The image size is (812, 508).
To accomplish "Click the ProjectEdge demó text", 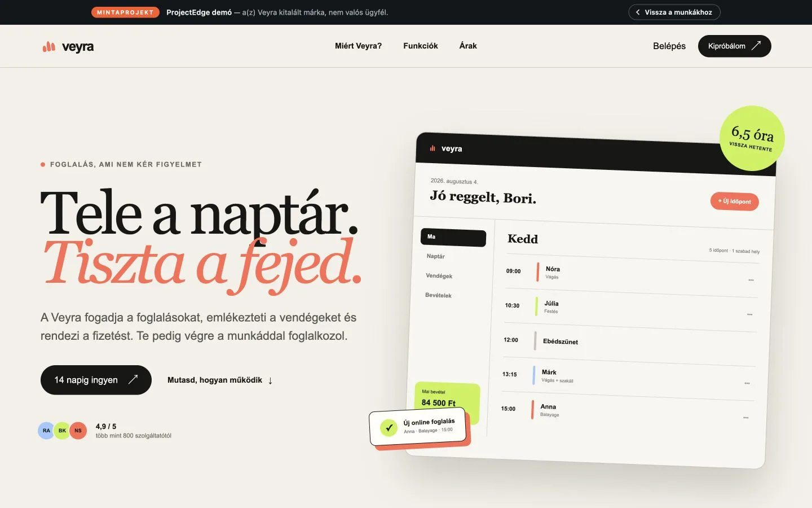I will [199, 12].
